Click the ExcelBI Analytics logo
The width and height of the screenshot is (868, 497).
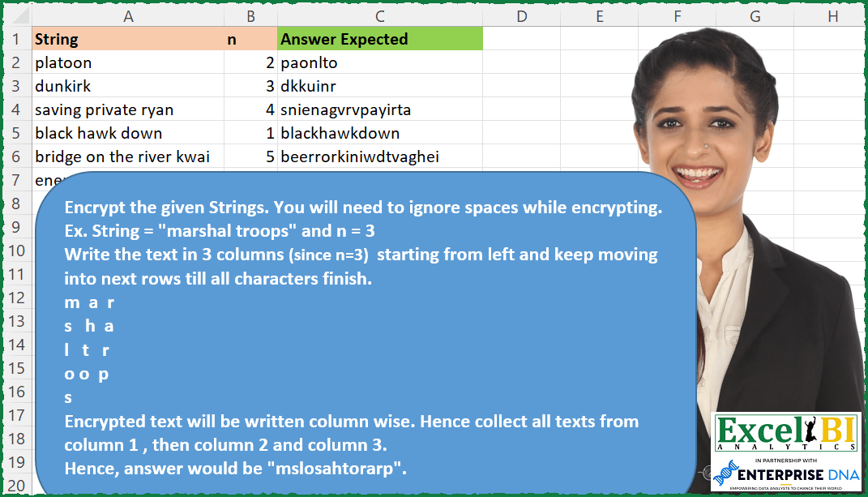pyautogui.click(x=786, y=433)
